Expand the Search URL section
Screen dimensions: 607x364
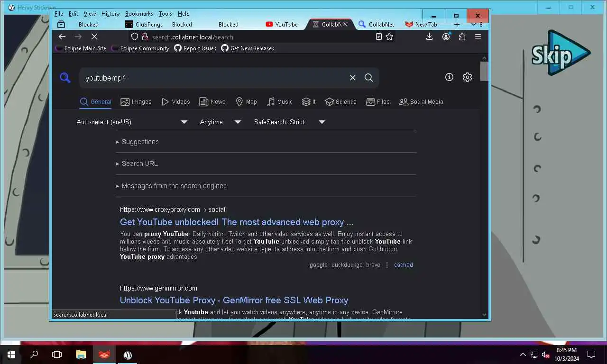pyautogui.click(x=137, y=164)
